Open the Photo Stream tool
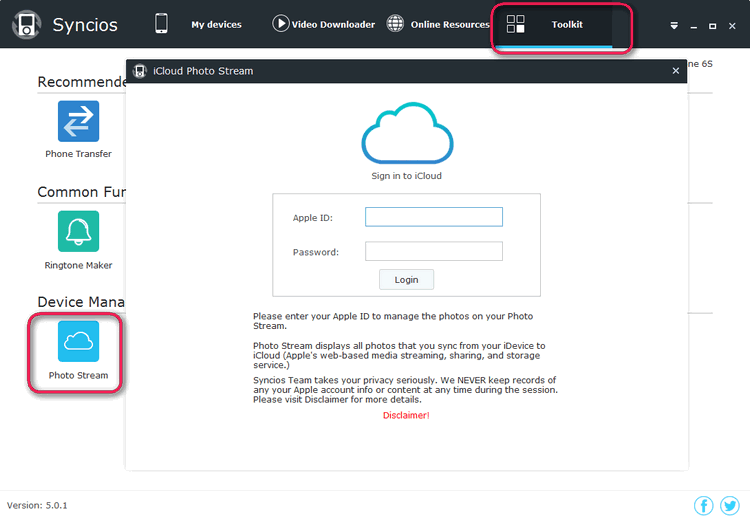This screenshot has width=750, height=521. click(78, 341)
